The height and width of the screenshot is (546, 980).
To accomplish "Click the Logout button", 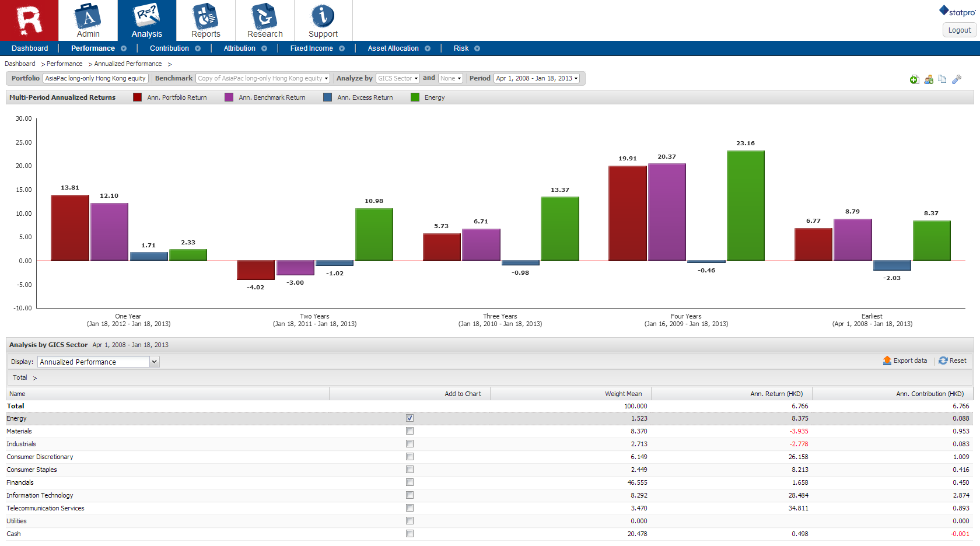I will (960, 30).
